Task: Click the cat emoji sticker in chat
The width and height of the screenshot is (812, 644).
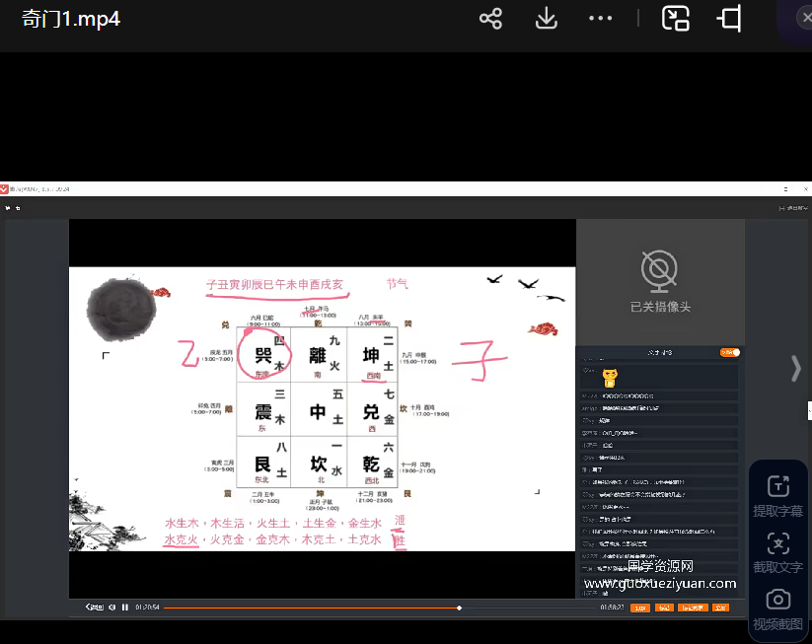Action: click(x=611, y=376)
